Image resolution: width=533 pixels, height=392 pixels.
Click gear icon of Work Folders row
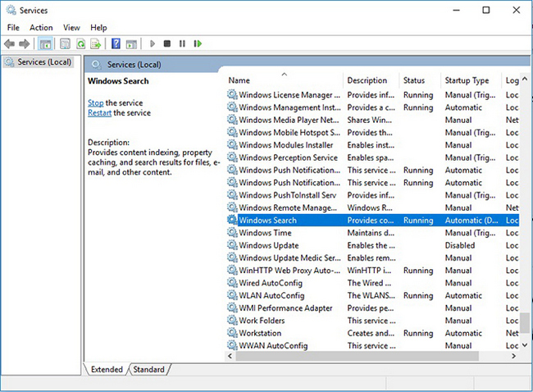(x=232, y=321)
